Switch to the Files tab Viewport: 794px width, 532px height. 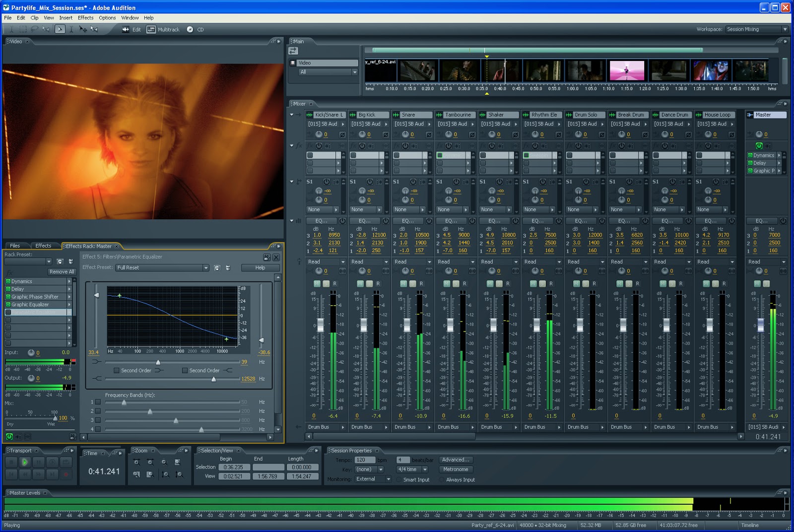[15, 246]
